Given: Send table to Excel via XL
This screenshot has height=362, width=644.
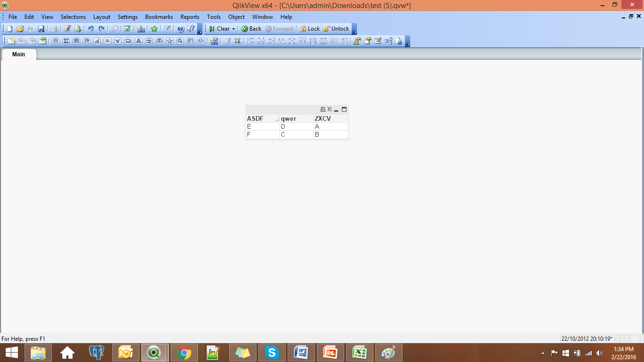Looking at the screenshot, I should 330,109.
